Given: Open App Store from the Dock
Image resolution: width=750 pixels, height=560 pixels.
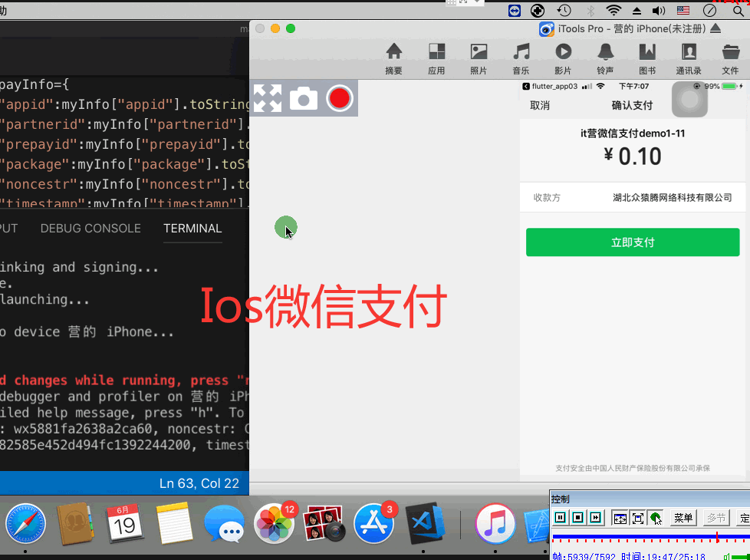Looking at the screenshot, I should point(374,524).
